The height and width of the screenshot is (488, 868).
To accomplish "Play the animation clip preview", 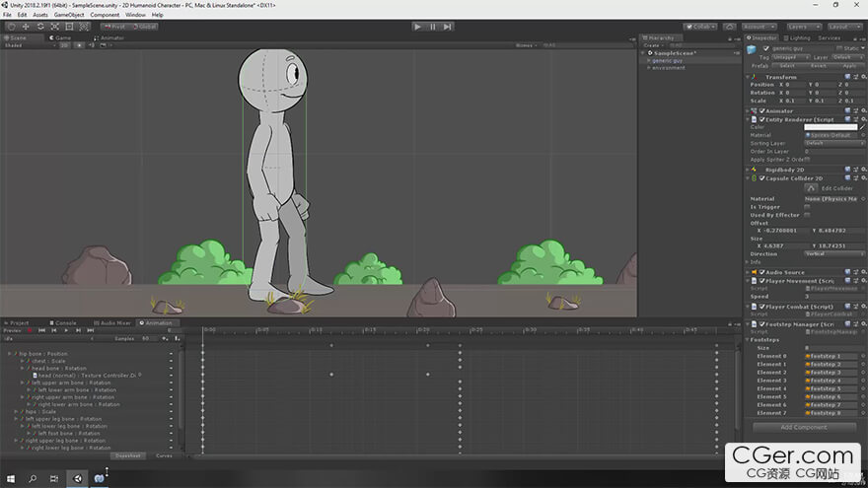I will (66, 330).
